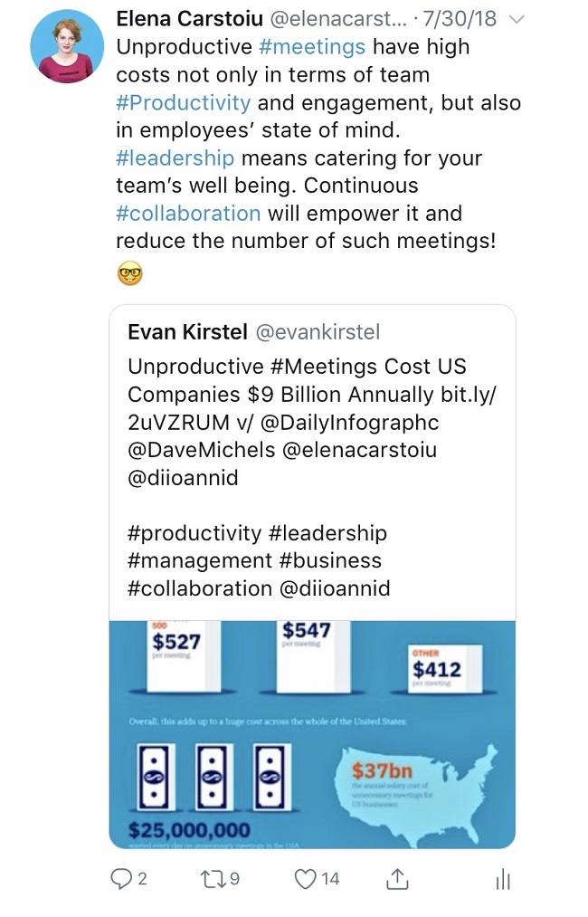Tap the #Productivity hashtag
The image size is (588, 917).
click(184, 101)
